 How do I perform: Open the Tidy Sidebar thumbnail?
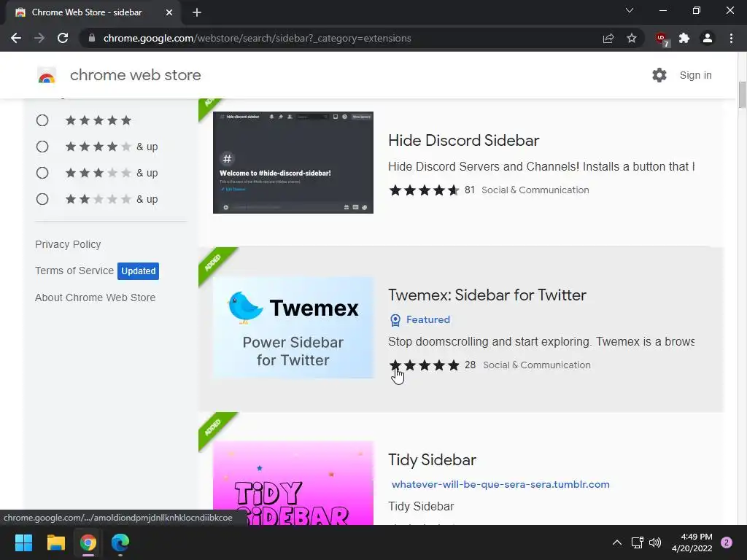click(293, 483)
